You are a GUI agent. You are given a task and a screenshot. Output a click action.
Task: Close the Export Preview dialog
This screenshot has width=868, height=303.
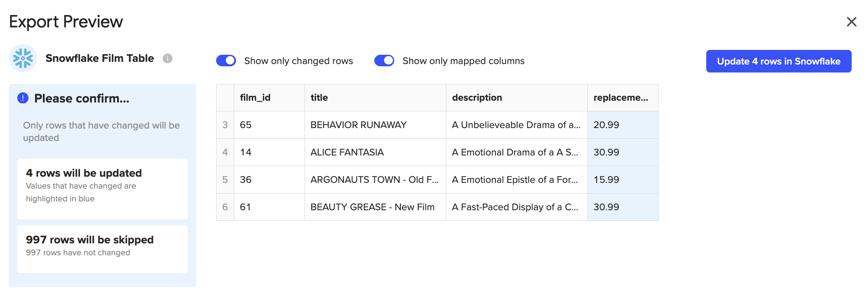851,22
